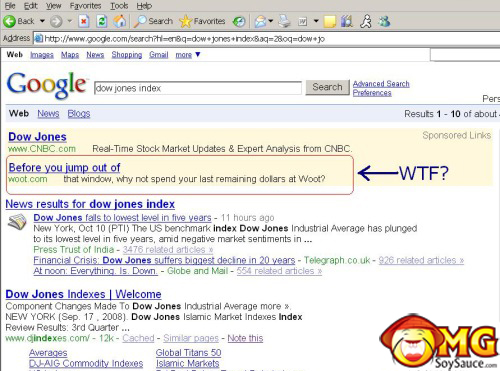Expand the Back button history dropdown
Viewport: 500px width, 371px height.
pyautogui.click(x=42, y=21)
